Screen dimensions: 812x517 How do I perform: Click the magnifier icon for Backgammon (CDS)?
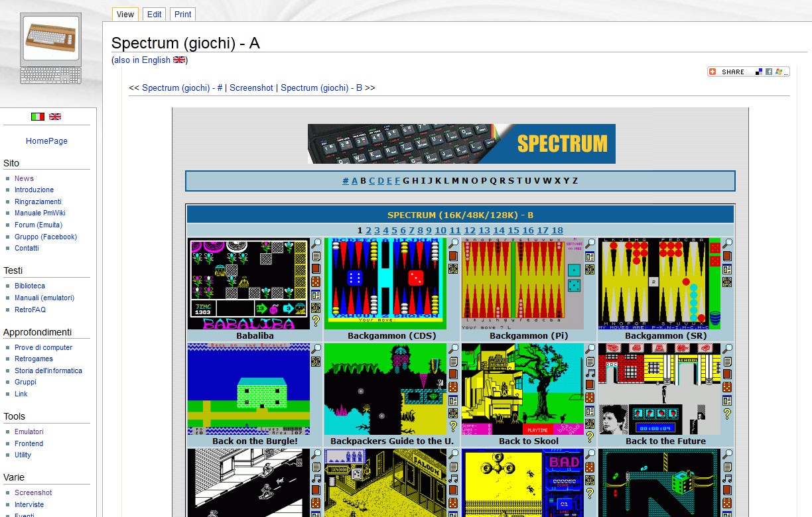(x=453, y=243)
